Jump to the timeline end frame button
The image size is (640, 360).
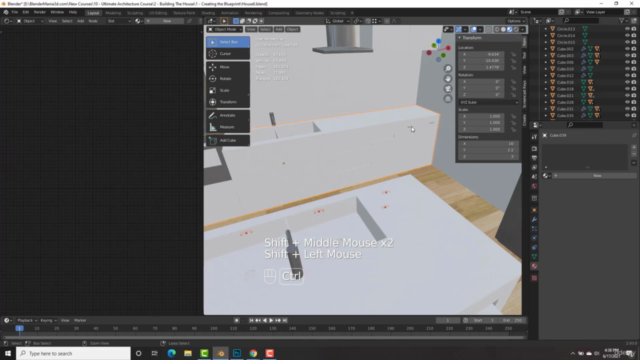tap(285, 320)
